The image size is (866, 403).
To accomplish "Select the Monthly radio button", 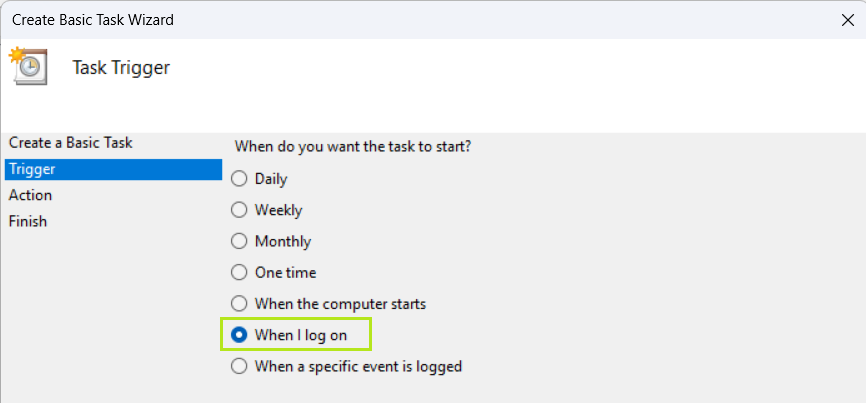I will pos(239,241).
